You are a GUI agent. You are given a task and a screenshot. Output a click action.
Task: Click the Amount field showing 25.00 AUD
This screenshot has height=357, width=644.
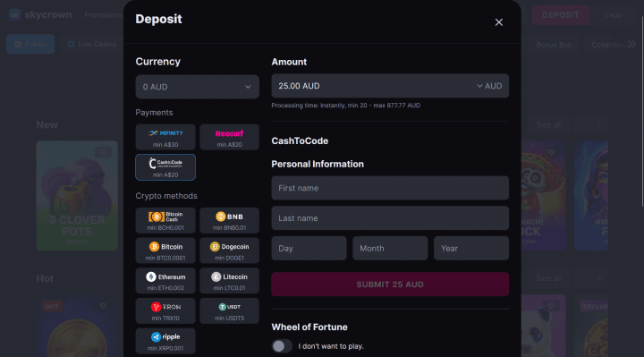click(x=390, y=86)
